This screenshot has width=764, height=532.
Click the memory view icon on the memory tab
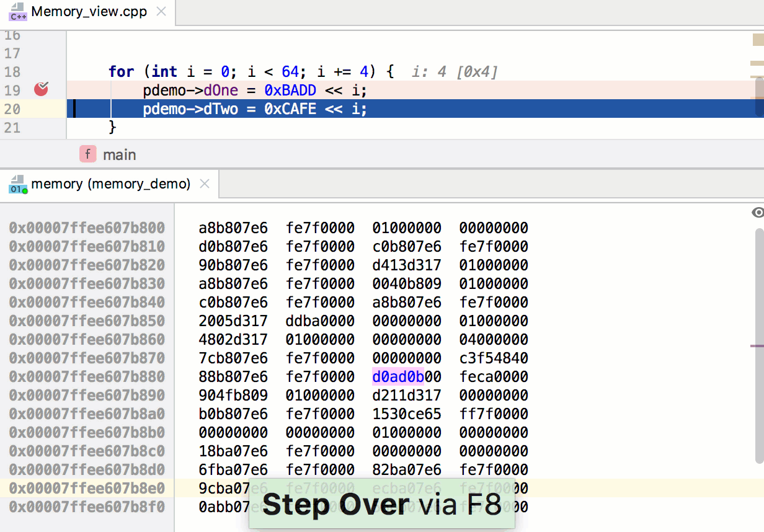(17, 184)
